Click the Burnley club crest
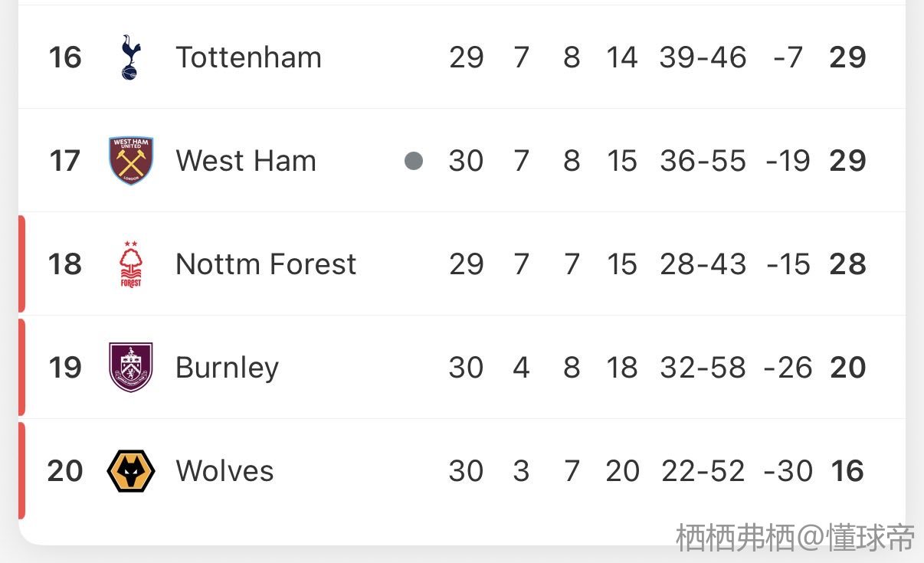924x563 pixels. coord(131,368)
